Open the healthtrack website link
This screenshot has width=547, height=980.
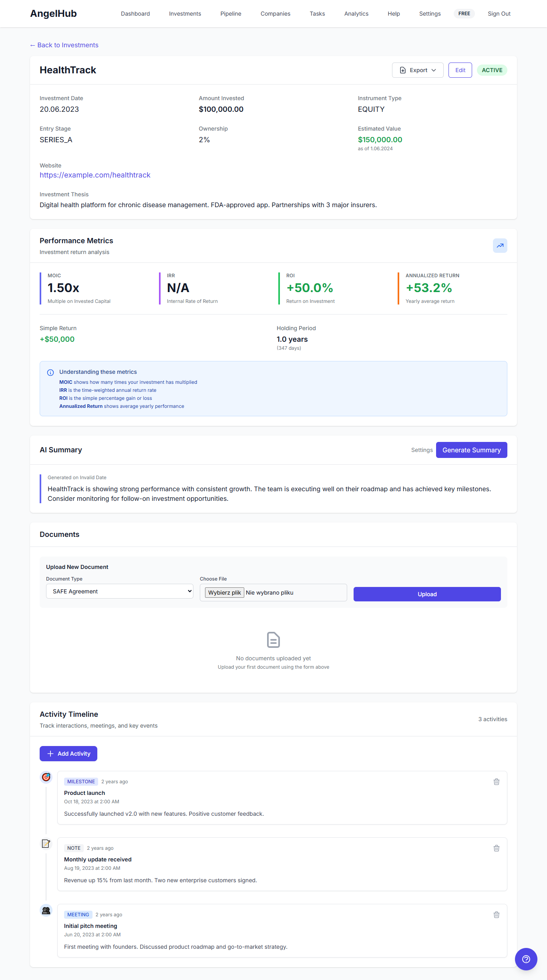[x=95, y=175]
